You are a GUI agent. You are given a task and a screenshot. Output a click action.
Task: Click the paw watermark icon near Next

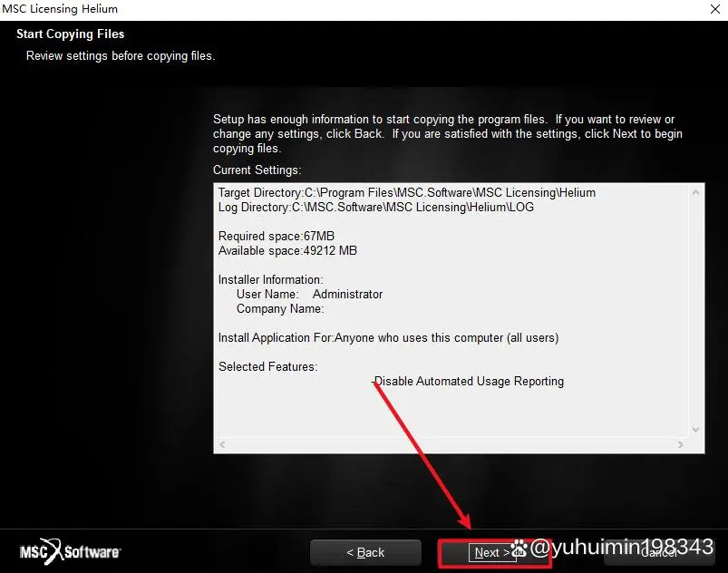[519, 549]
